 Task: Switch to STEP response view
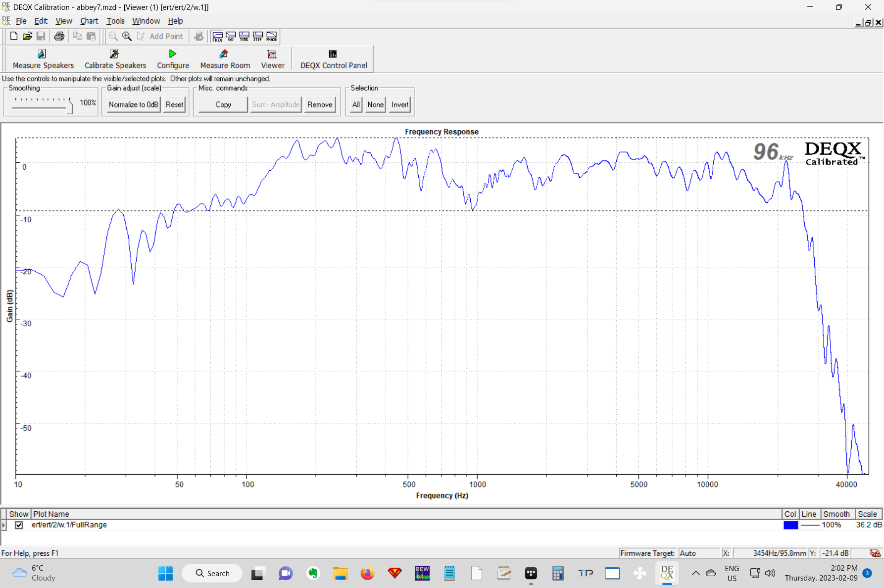tap(258, 37)
